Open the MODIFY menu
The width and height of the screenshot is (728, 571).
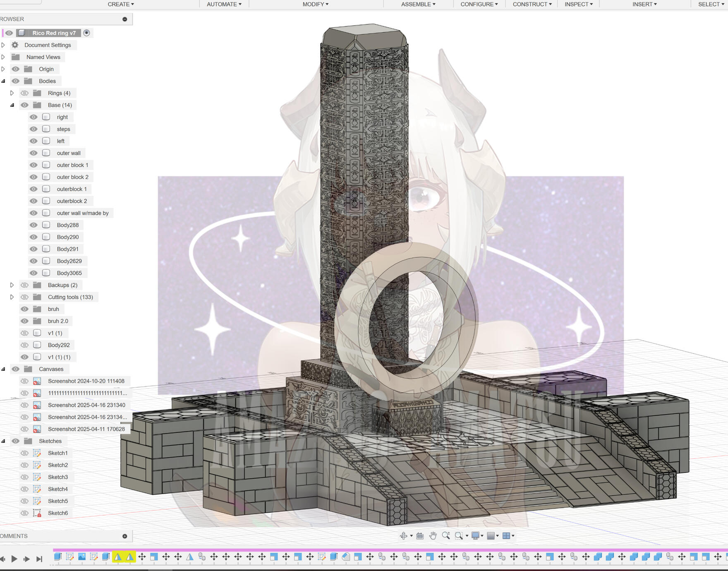pos(315,4)
